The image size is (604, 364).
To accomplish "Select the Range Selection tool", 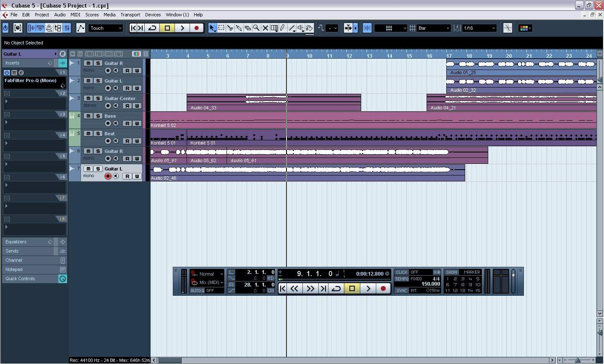I will (221, 28).
